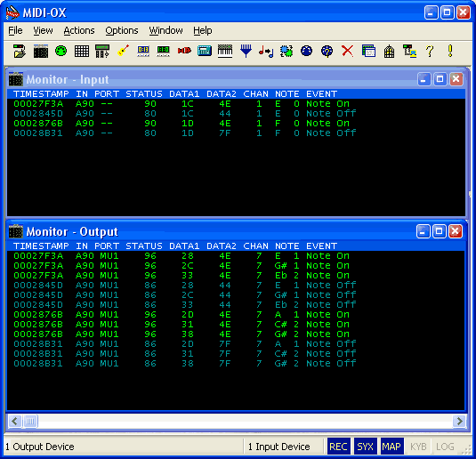Click the piano keyboard toolbar icon
Screen dimensions: 476x459
[225, 51]
